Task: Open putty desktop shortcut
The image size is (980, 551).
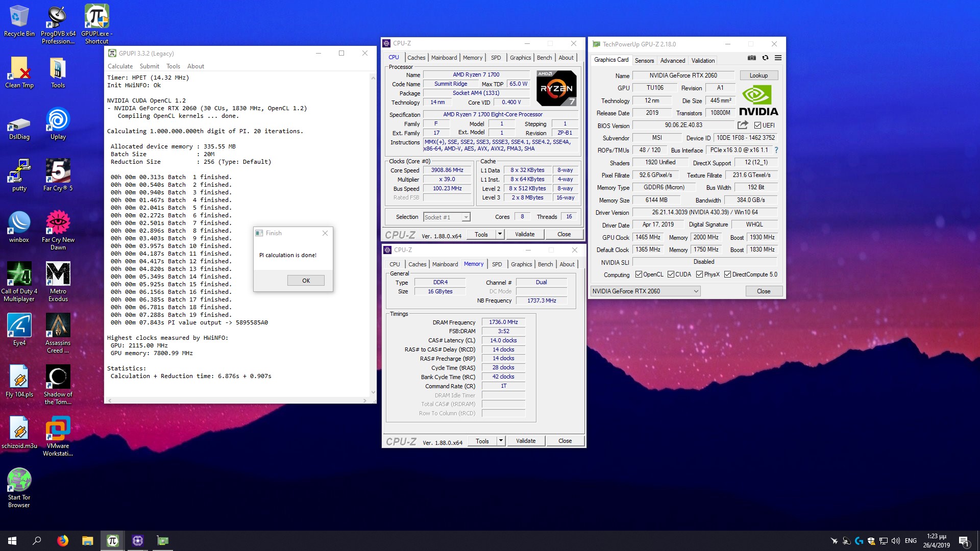Action: [x=19, y=176]
